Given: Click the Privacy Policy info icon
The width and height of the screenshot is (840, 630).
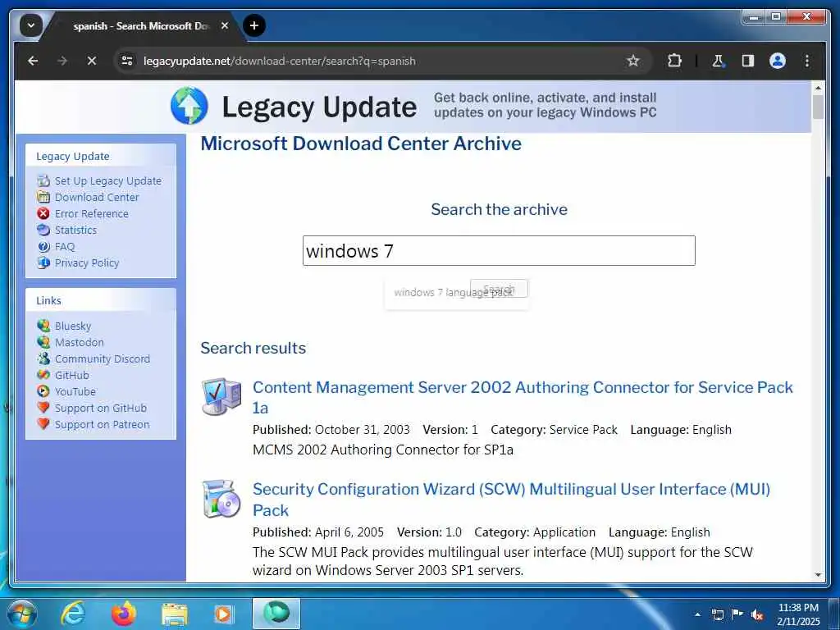Looking at the screenshot, I should point(43,263).
